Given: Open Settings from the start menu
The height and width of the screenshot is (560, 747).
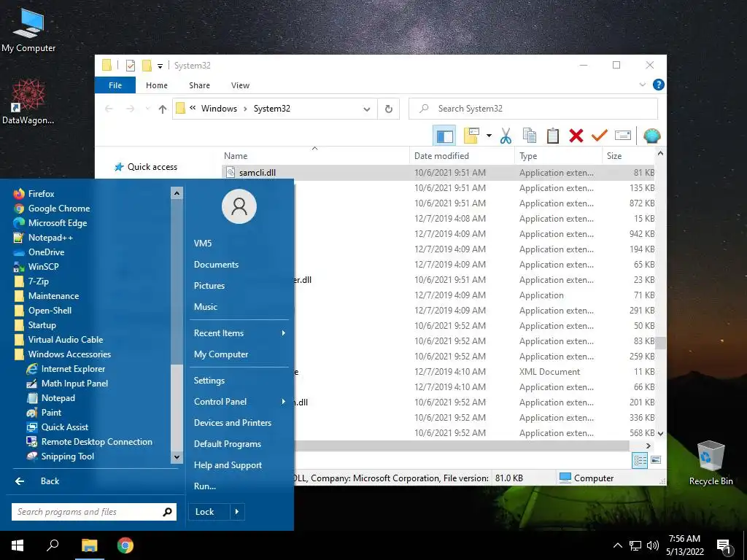Looking at the screenshot, I should pos(209,381).
